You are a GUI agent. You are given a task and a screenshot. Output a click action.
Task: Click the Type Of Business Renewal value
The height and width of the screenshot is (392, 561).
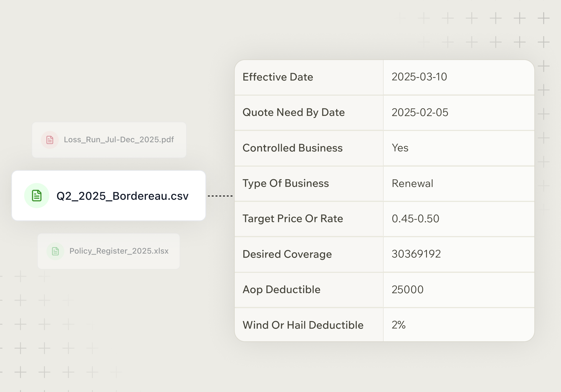tap(412, 184)
